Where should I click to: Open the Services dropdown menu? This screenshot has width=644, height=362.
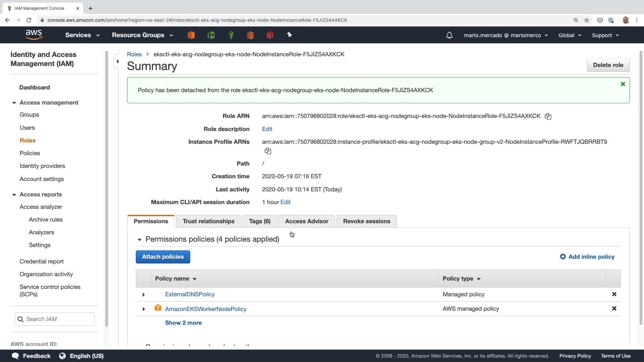(x=82, y=35)
